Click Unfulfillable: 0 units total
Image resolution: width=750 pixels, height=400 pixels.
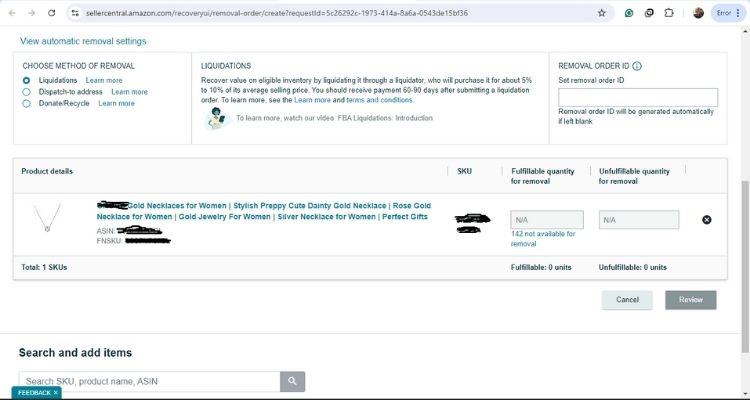[x=633, y=267]
